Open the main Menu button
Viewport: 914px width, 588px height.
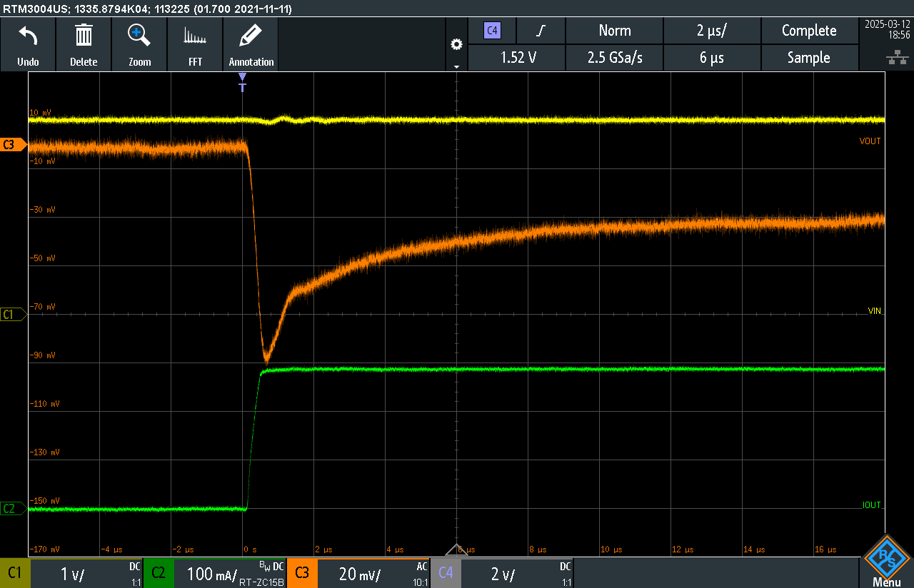[886, 562]
